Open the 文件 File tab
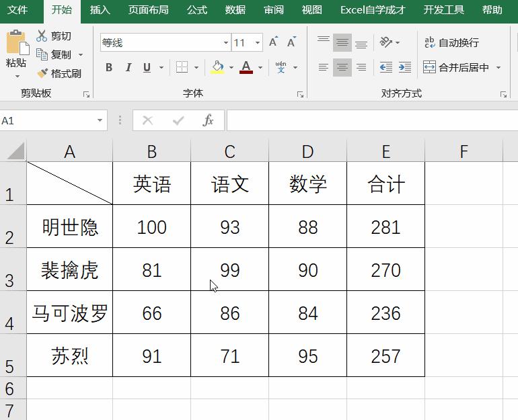Screen dimensions: 518x420 point(17,10)
